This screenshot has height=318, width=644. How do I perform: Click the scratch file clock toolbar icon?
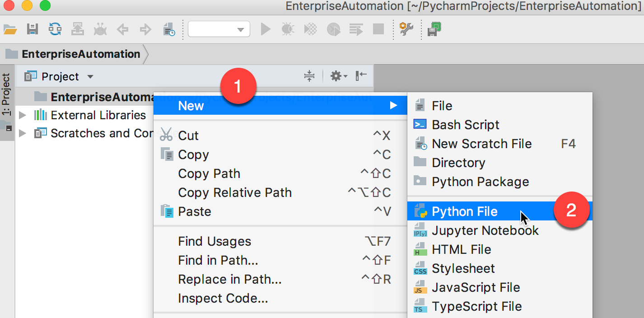tap(169, 29)
